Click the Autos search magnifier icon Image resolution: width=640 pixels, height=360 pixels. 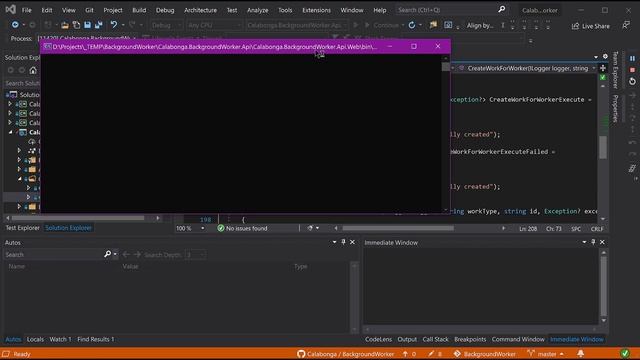(108, 254)
